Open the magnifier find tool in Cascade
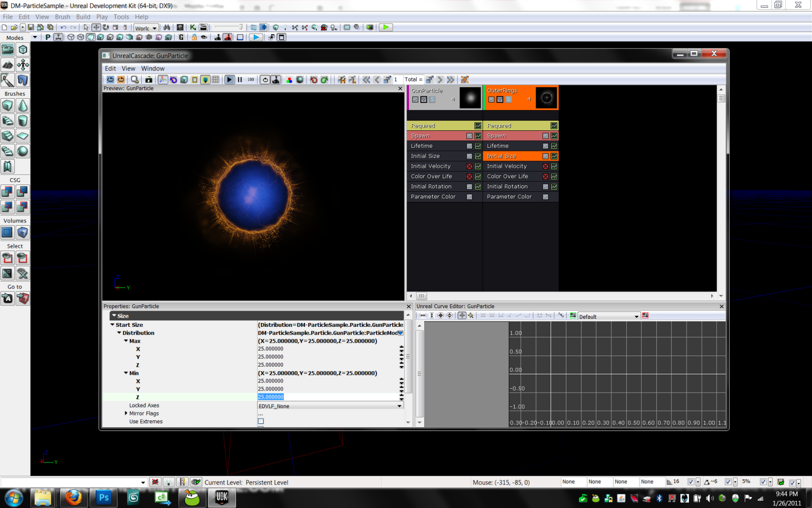Screen dimensions: 812x508 pos(135,80)
